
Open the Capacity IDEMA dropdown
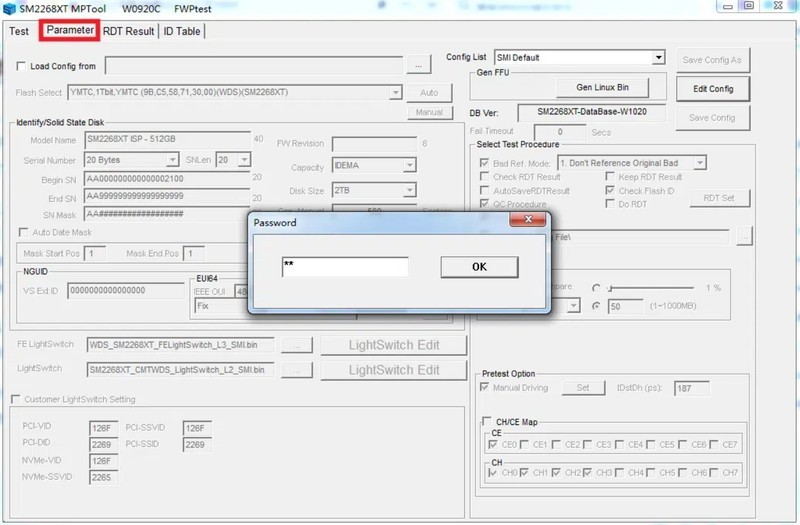pyautogui.click(x=409, y=165)
